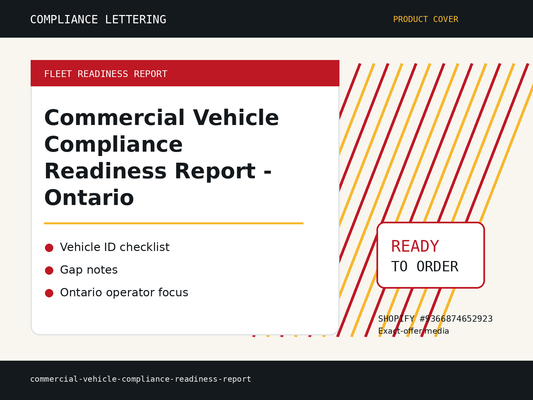Click the red bullet beside Gap notes
This screenshot has height=400, width=533.
(49, 271)
